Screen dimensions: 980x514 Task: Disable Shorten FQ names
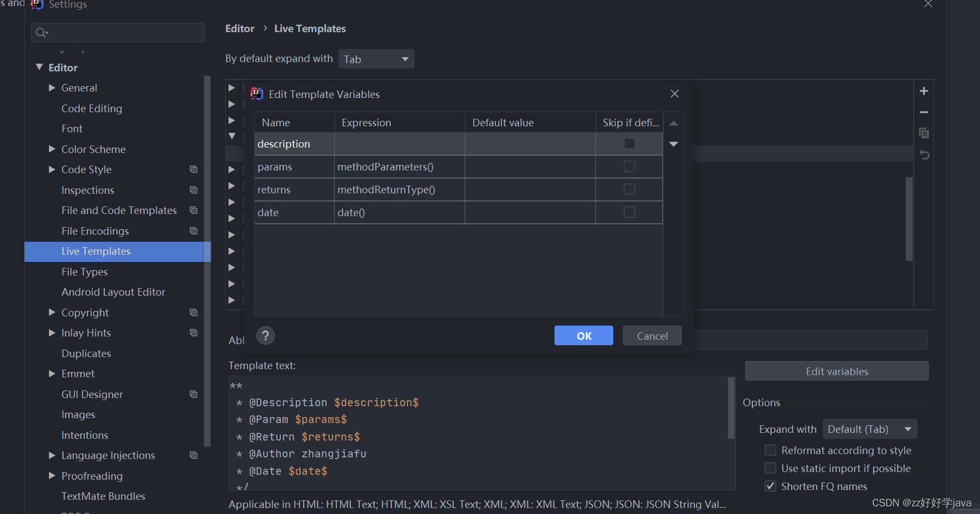(771, 486)
